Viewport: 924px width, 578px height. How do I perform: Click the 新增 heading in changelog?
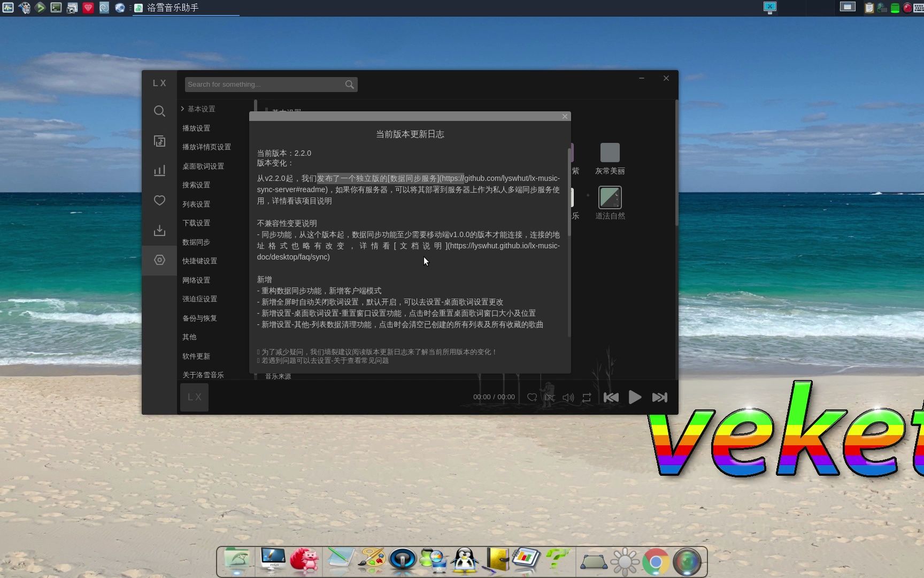264,279
